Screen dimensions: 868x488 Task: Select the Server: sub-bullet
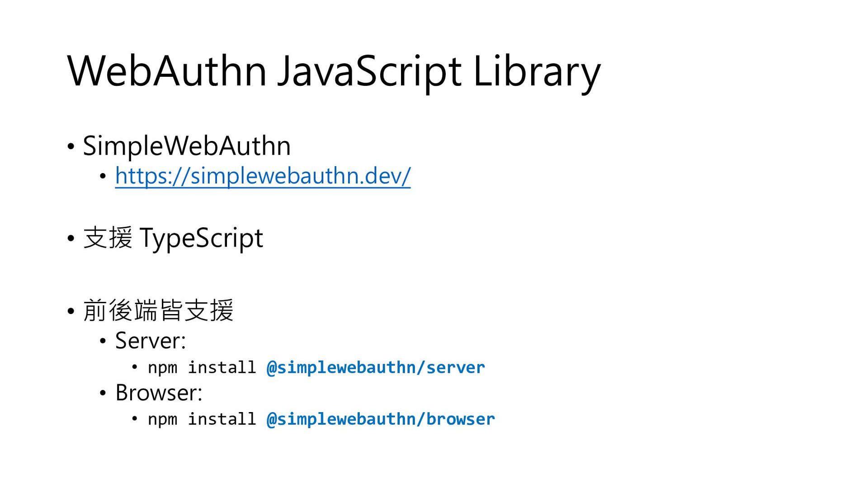[x=151, y=340]
